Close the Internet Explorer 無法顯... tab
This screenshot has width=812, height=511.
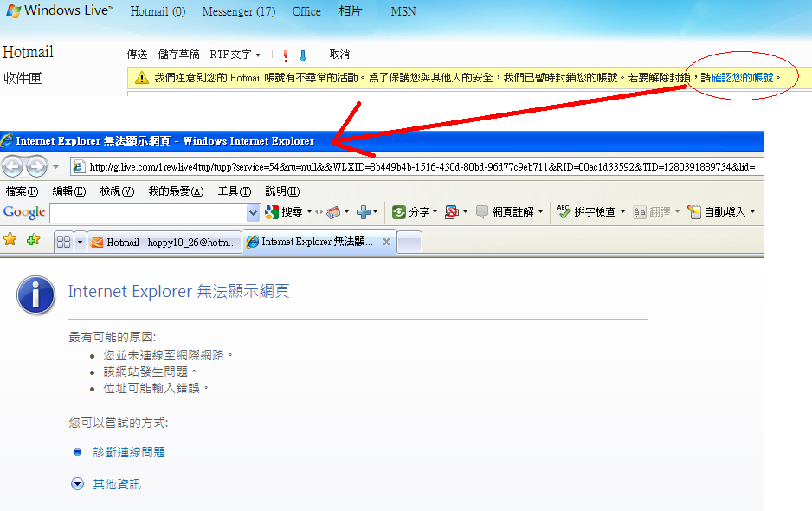pos(386,242)
